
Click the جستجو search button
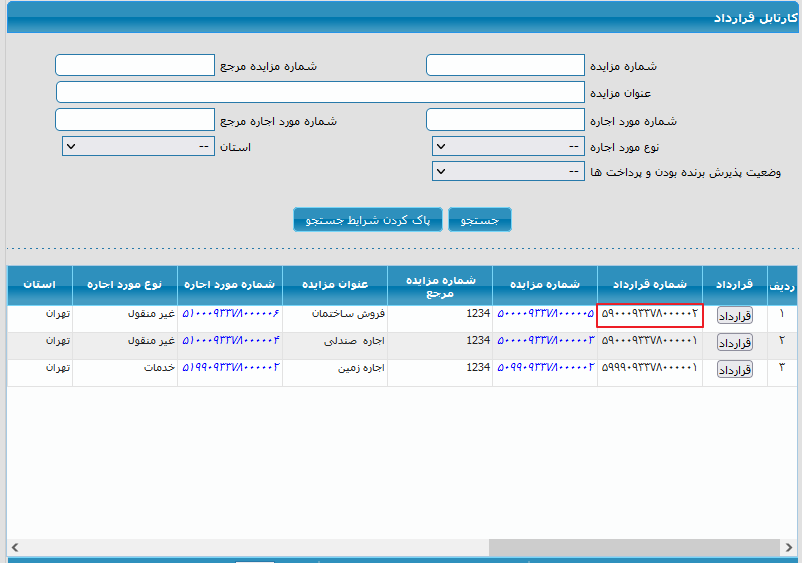coord(480,220)
